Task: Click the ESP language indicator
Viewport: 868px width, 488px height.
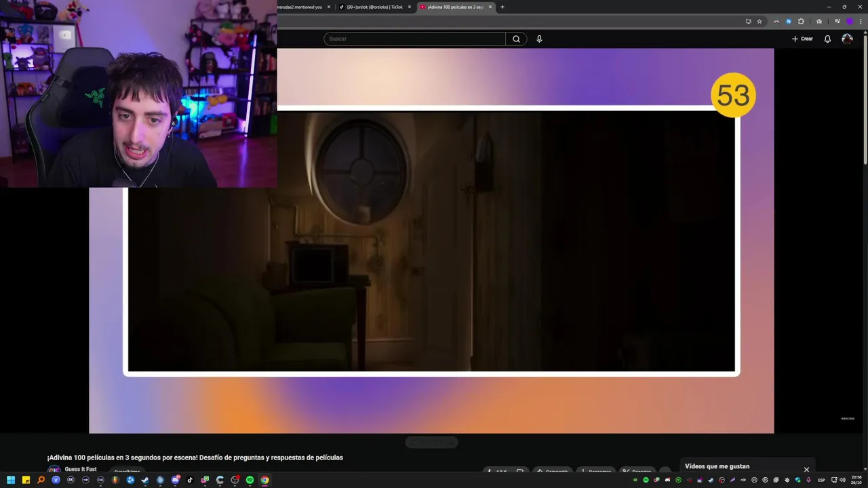Action: coord(821,480)
